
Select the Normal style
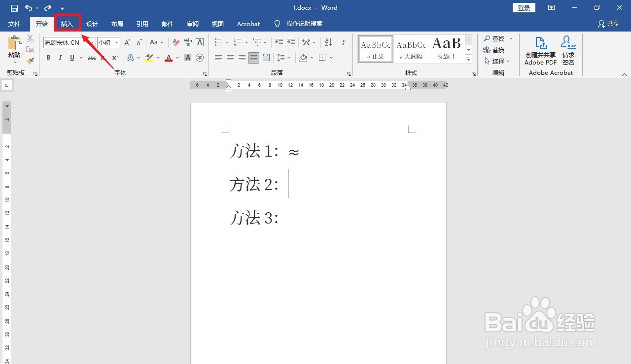pos(376,49)
